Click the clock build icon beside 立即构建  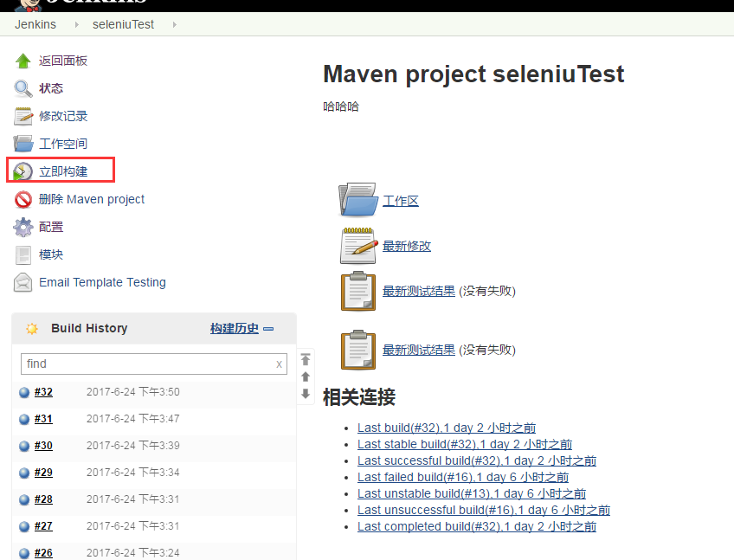point(23,171)
